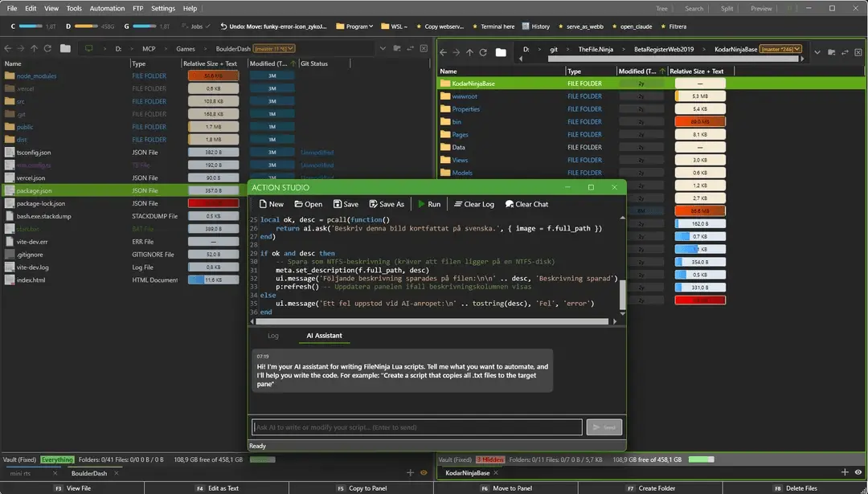The width and height of the screenshot is (868, 494).
Task: Clear Chat in Action Studio
Action: pyautogui.click(x=526, y=204)
